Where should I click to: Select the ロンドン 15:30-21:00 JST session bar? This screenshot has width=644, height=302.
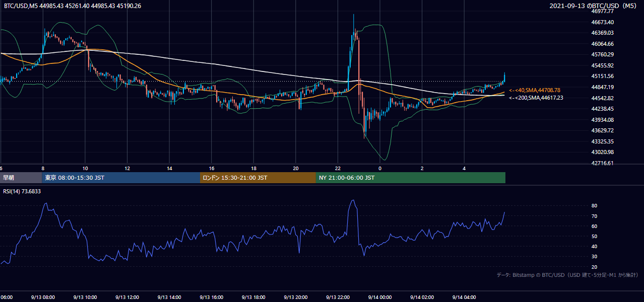click(x=258, y=178)
